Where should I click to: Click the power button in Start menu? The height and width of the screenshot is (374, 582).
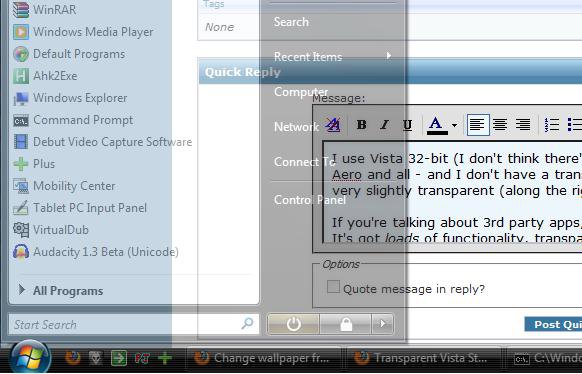coord(293,324)
